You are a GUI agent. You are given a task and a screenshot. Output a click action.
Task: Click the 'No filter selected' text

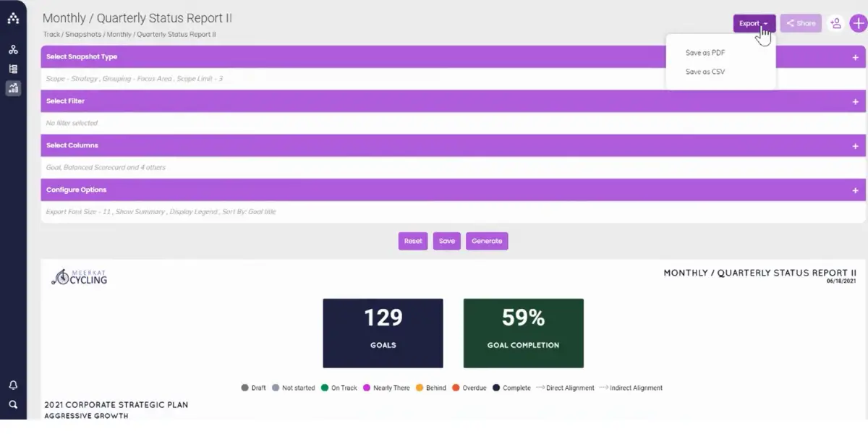[72, 123]
